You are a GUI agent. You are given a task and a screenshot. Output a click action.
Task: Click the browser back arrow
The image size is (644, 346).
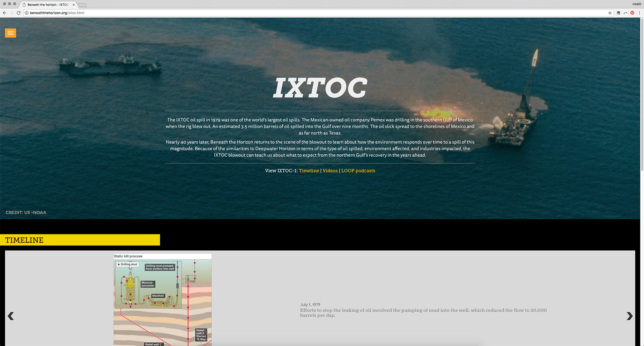click(5, 13)
